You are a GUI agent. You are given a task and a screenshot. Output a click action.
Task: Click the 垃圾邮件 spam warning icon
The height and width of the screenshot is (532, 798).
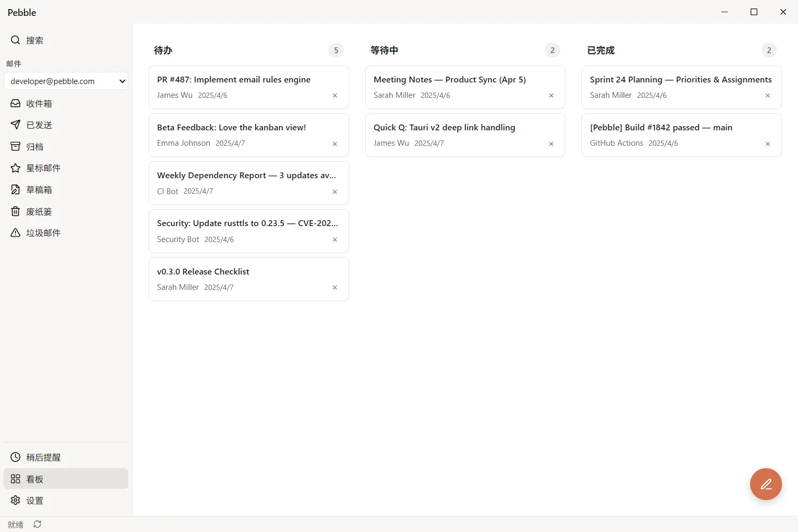coord(15,232)
